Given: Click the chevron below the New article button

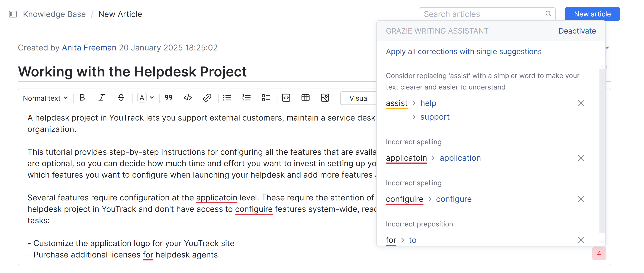Looking at the screenshot, I should pos(608,48).
